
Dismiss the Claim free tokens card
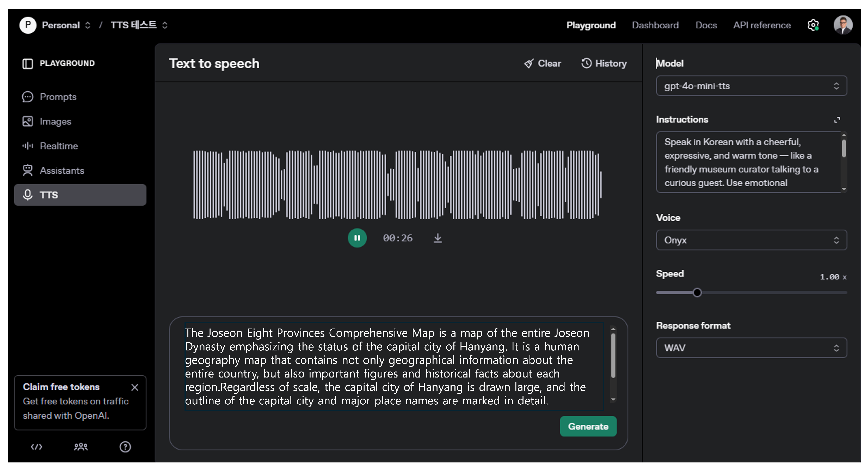coord(135,387)
